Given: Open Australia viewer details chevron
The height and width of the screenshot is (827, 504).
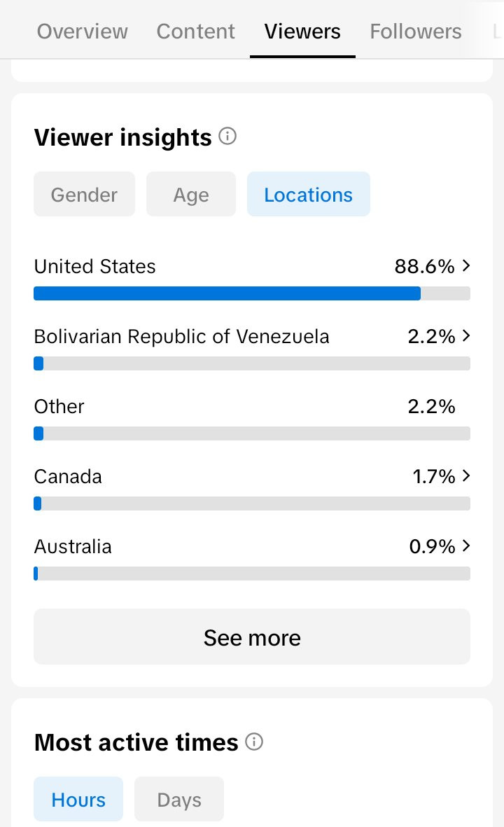Looking at the screenshot, I should (465, 545).
